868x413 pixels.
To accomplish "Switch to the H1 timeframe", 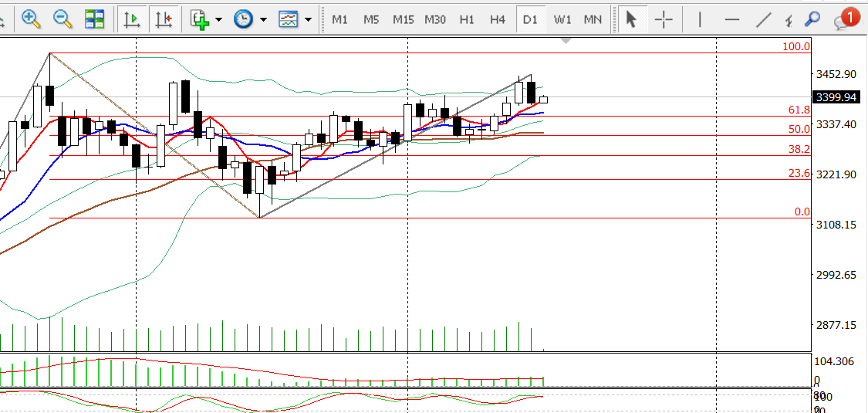I will click(467, 20).
